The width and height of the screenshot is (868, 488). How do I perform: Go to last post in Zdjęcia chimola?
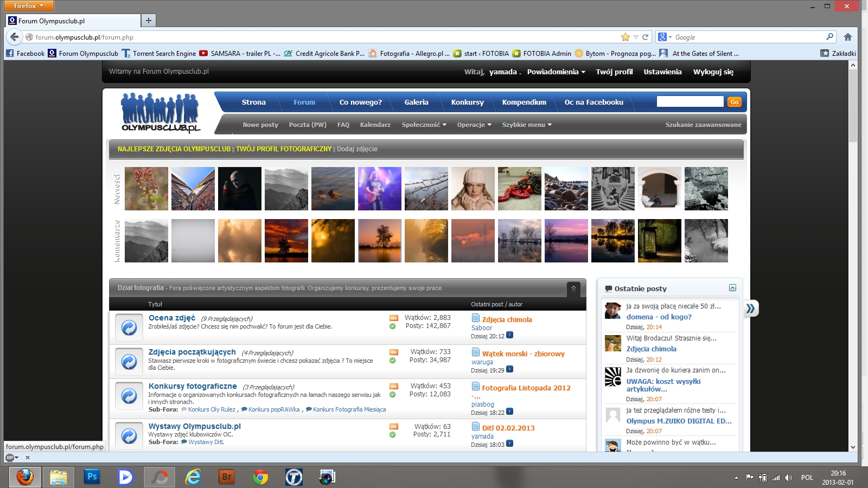[x=510, y=336]
